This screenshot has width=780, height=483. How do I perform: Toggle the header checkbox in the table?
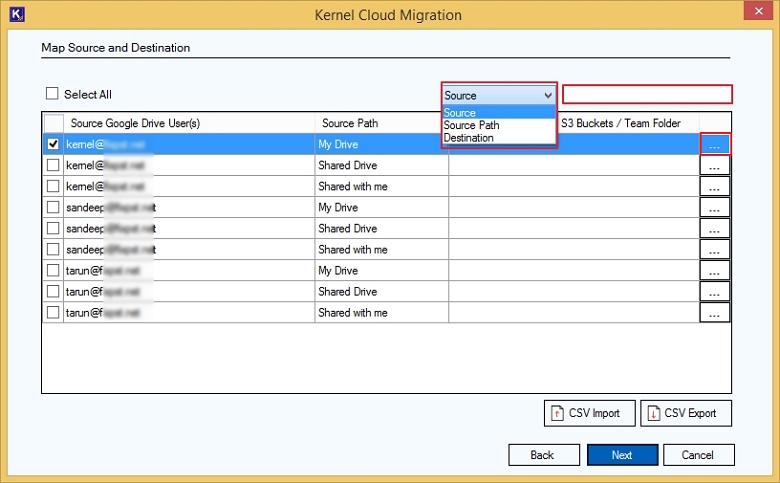[x=54, y=123]
